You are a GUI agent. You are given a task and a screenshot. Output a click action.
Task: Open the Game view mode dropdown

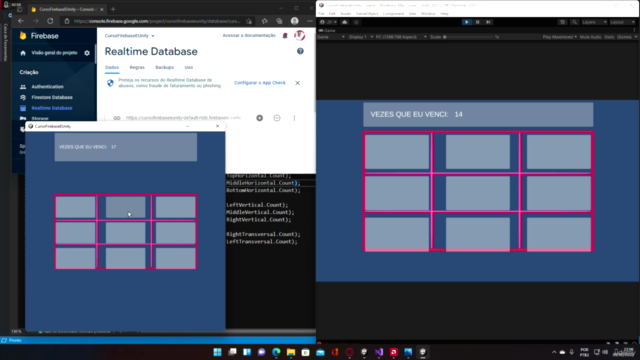coord(331,37)
